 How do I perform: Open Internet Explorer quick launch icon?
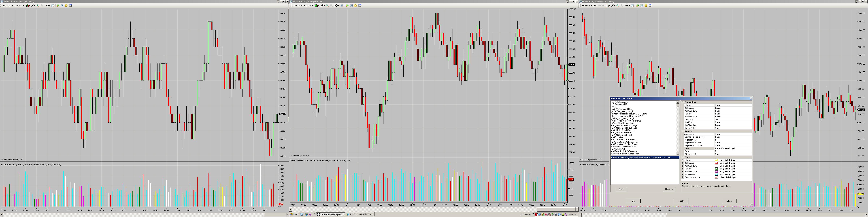point(306,214)
